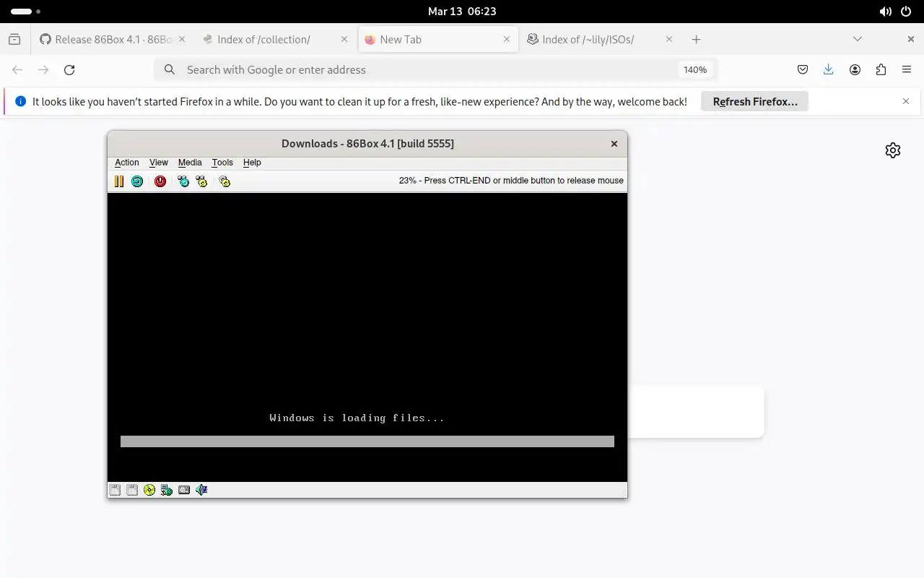Open 86Box settings gear toolbar icon

[225, 181]
